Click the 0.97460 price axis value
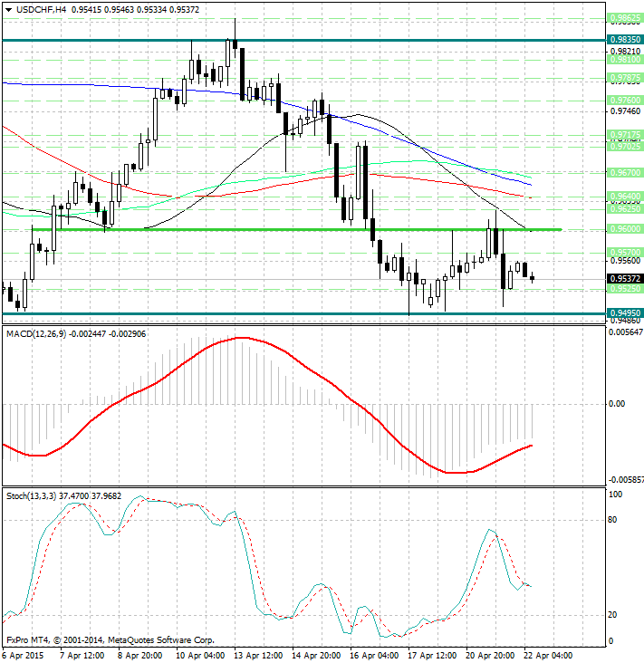The image size is (644, 663). click(625, 111)
